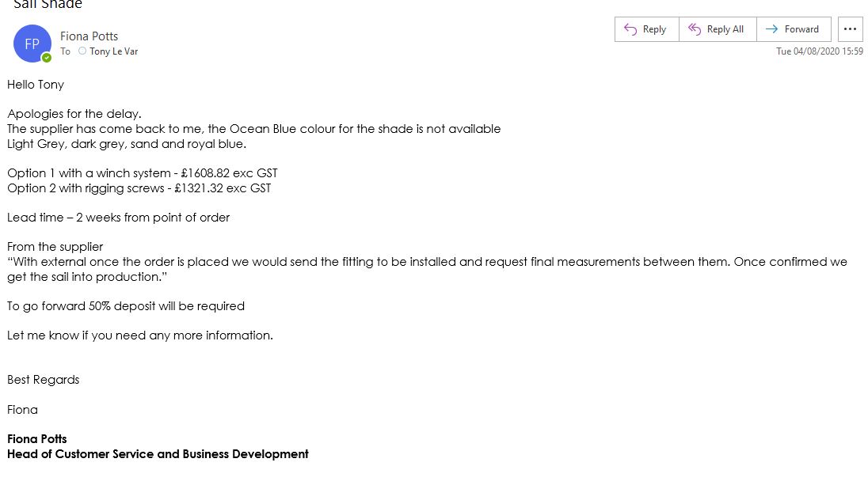Click the 50% deposit required sentence
This screenshot has width=868, height=504.
click(x=126, y=306)
